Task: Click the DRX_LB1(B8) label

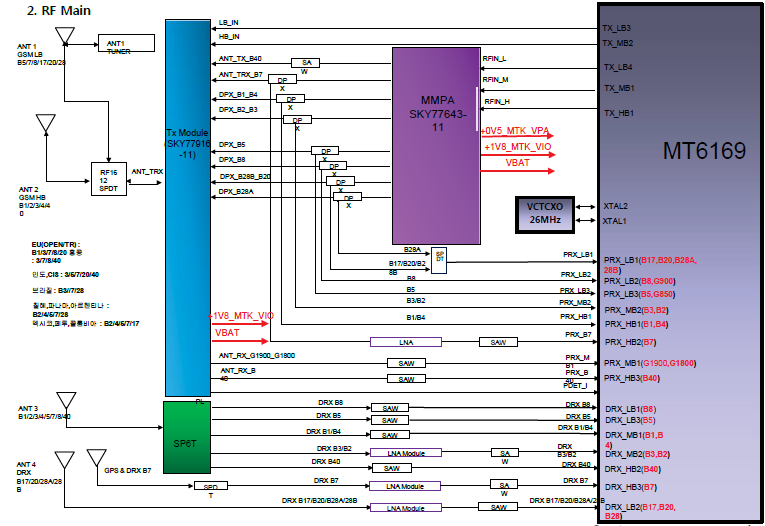Action: [x=631, y=409]
